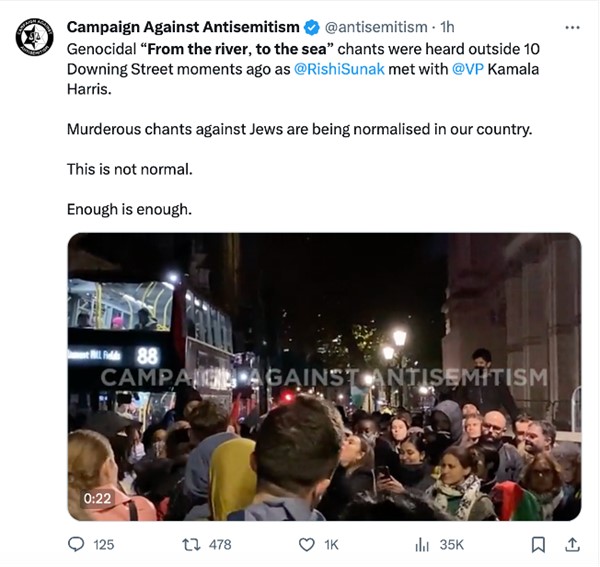Image resolution: width=600 pixels, height=567 pixels.
Task: Click the blue verified checkmark badge
Action: coord(312,26)
